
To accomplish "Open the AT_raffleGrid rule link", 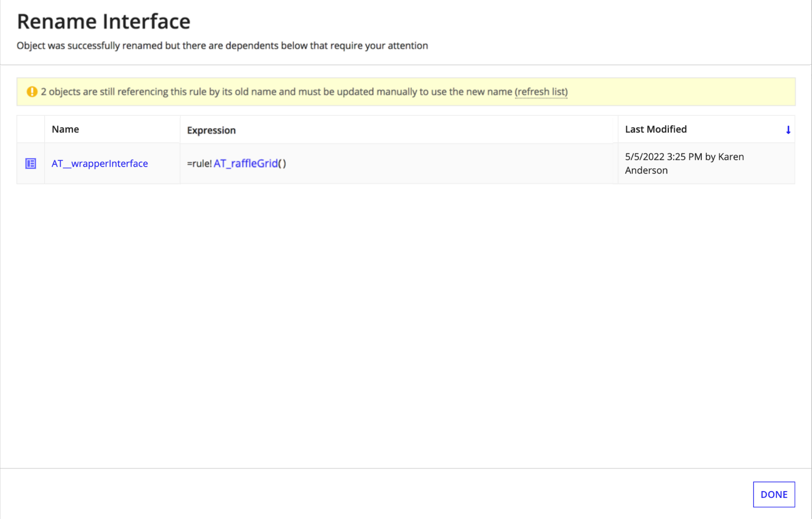I will [x=246, y=164].
